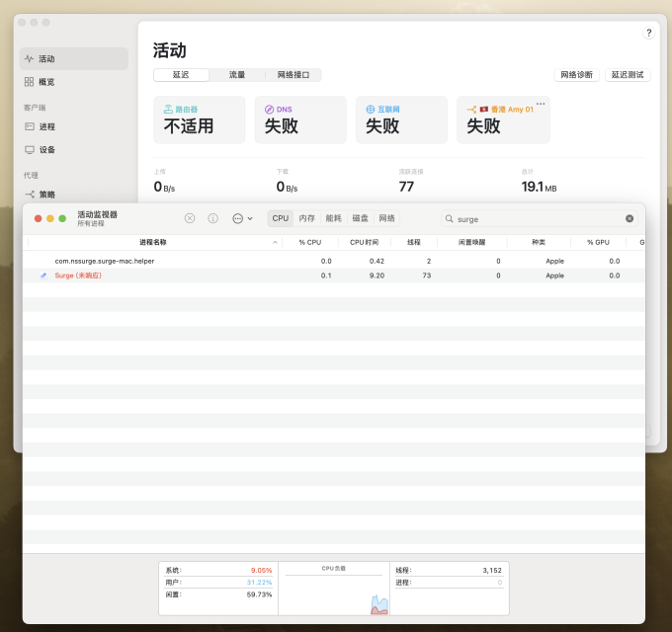This screenshot has height=632, width=672.
Task: Click the search field containing surge
Action: click(x=540, y=219)
